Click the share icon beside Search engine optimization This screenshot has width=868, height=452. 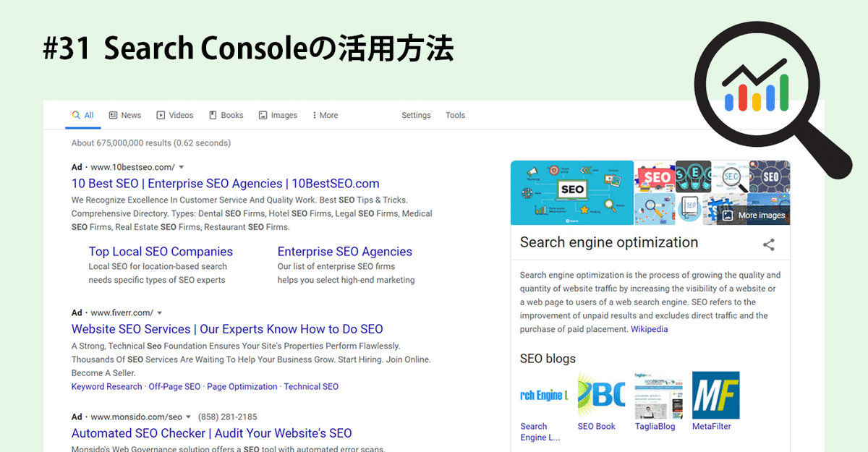tap(769, 244)
